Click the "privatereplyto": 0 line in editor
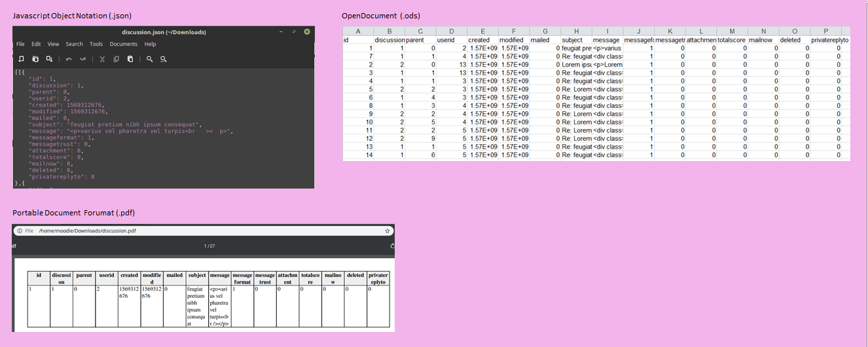The width and height of the screenshot is (868, 347). point(62,177)
